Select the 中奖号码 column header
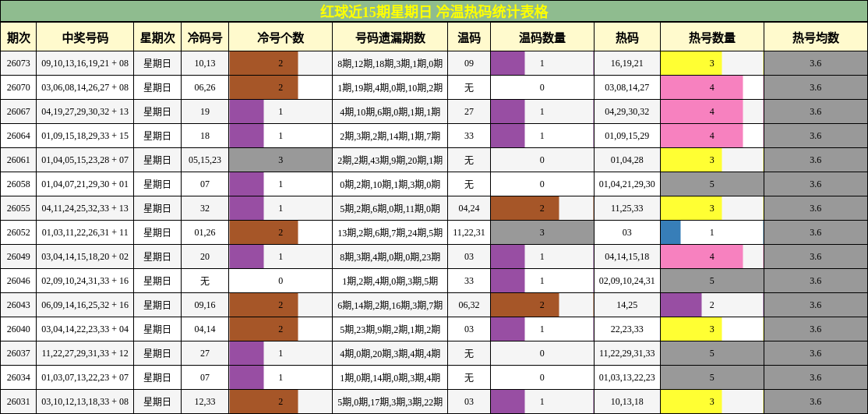The image size is (868, 414). pyautogui.click(x=85, y=37)
